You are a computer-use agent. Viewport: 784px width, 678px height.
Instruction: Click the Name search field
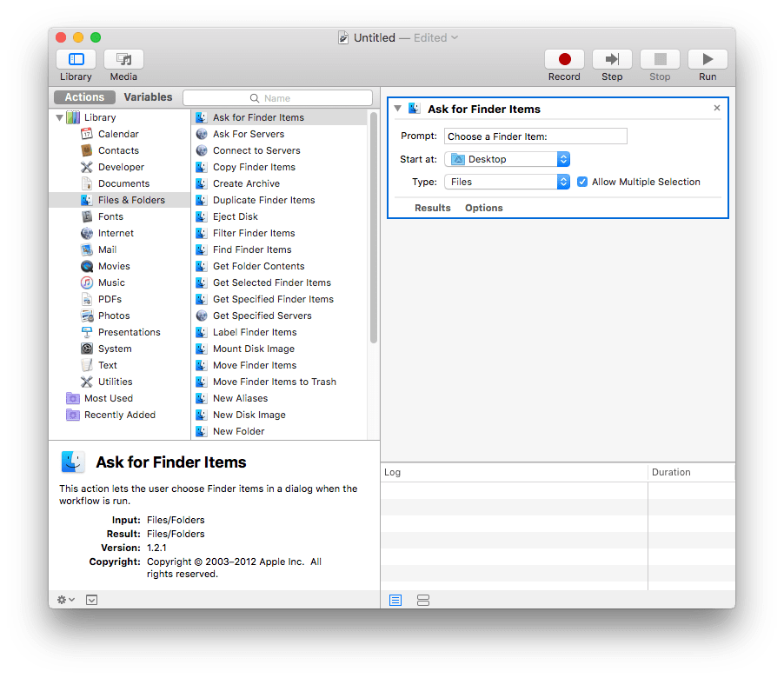coord(278,97)
